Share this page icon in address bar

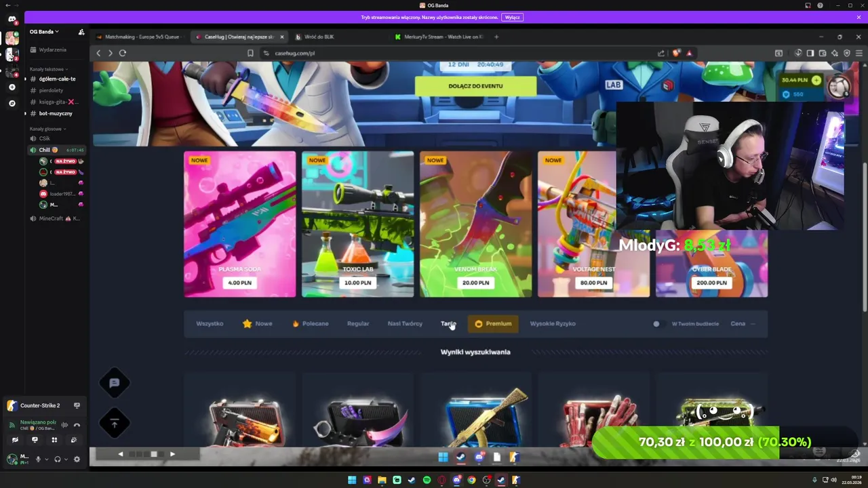point(661,53)
